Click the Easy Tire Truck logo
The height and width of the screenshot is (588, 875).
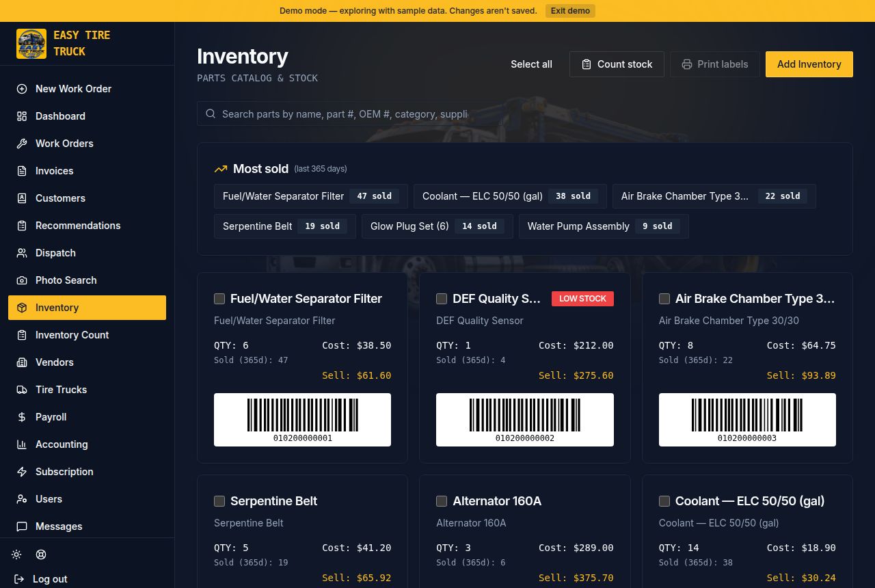pos(31,44)
